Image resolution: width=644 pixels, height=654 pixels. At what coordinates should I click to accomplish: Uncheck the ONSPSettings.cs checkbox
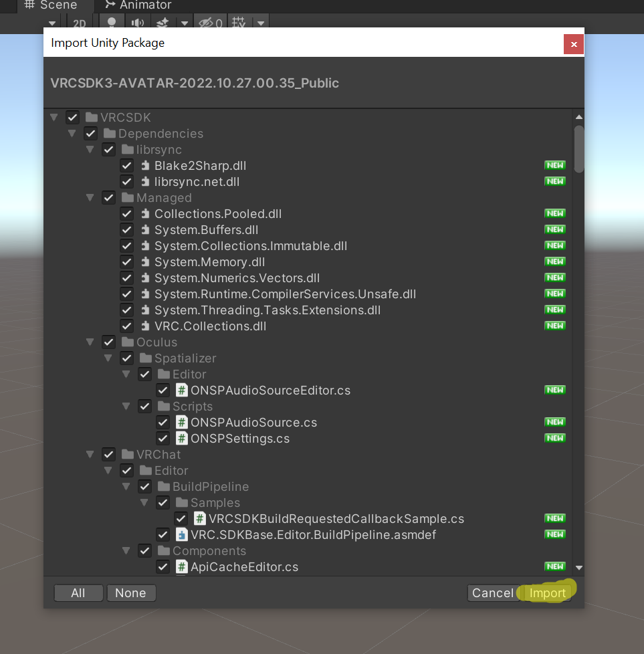(x=163, y=439)
